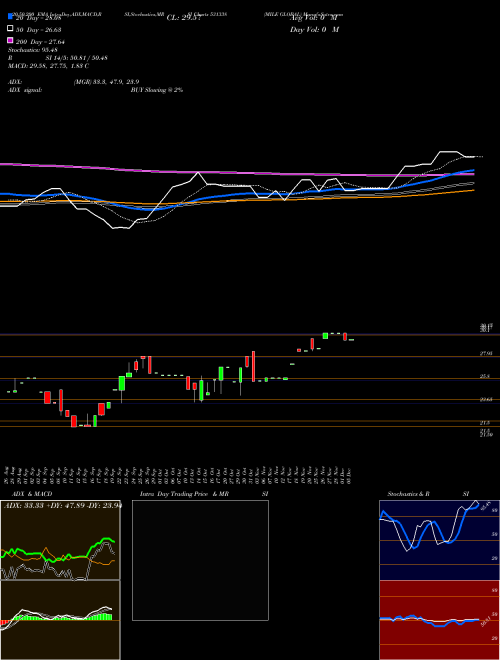Select the '200 Day = 27.64' legend text
Viewport: 500px width, 660px height.
pyautogui.click(x=40, y=42)
